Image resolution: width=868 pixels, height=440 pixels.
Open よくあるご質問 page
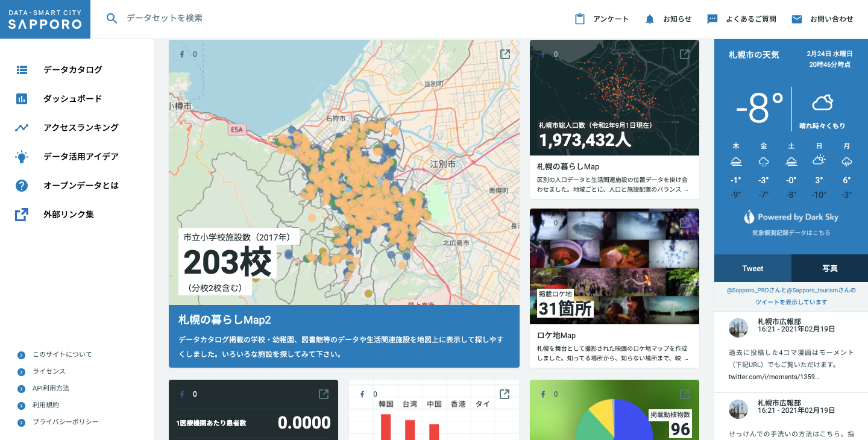pyautogui.click(x=751, y=19)
